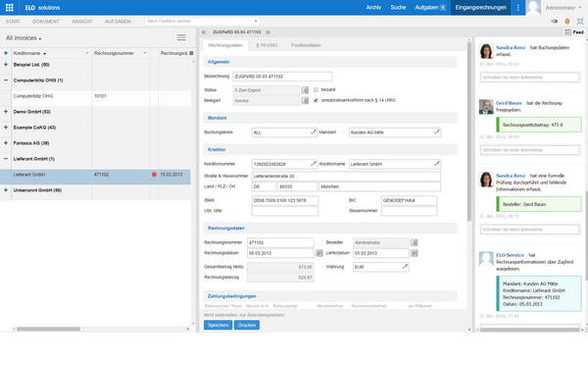Open the three-dot overflow menu in header
The height and width of the screenshot is (368, 588).
(x=517, y=8)
